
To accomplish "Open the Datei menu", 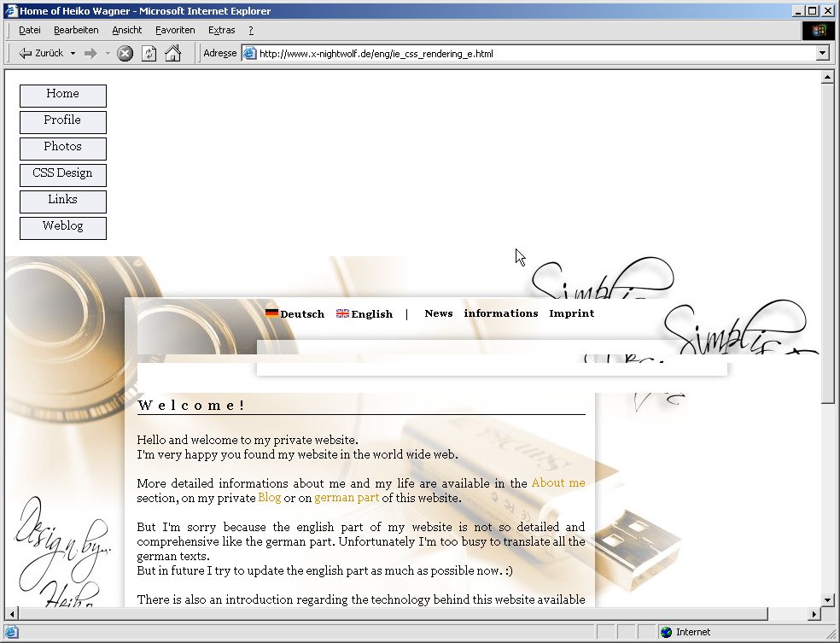I will (30, 30).
